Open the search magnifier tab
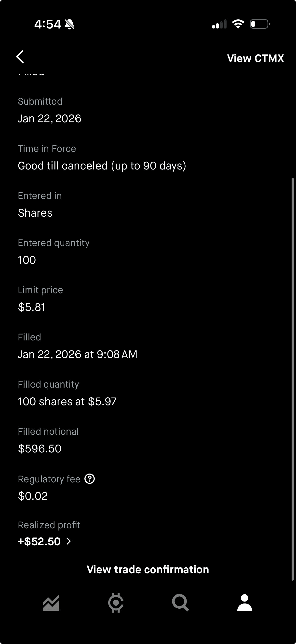The height and width of the screenshot is (644, 296). coord(180,602)
